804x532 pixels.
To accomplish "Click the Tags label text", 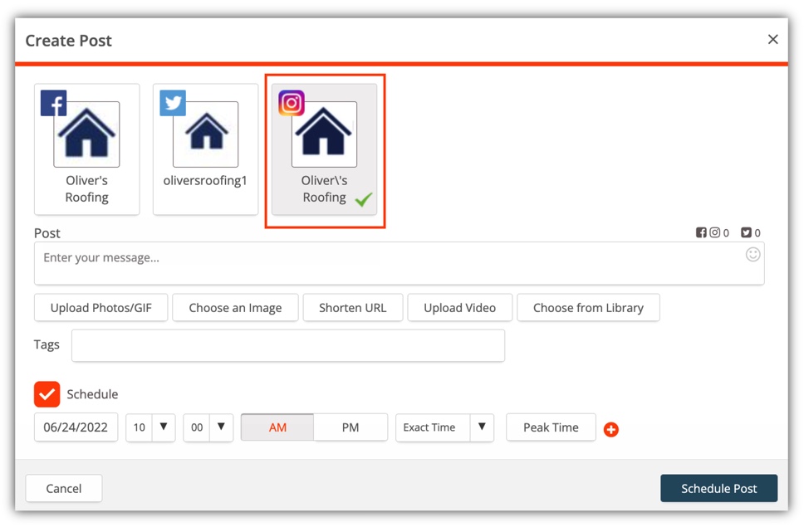I will (x=47, y=344).
